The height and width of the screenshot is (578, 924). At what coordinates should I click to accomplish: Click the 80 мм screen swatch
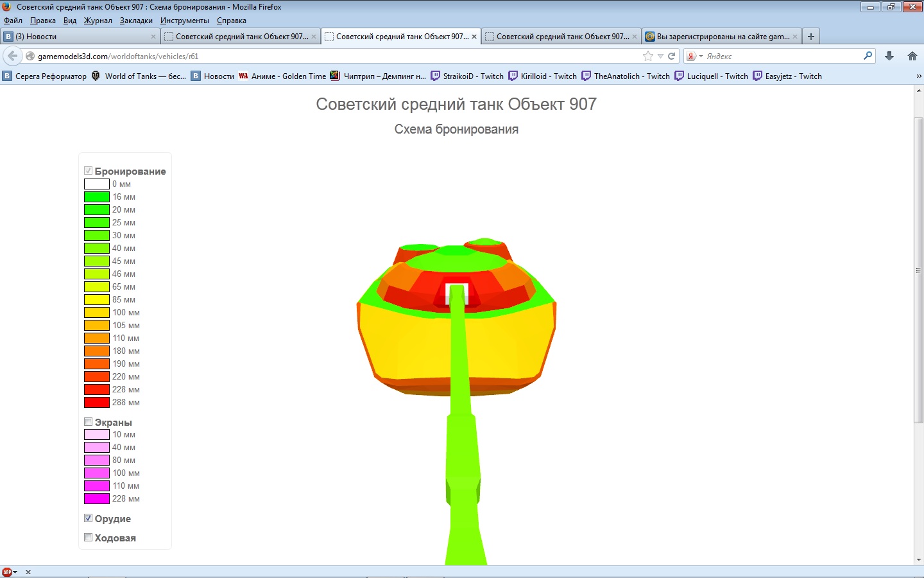coord(97,460)
